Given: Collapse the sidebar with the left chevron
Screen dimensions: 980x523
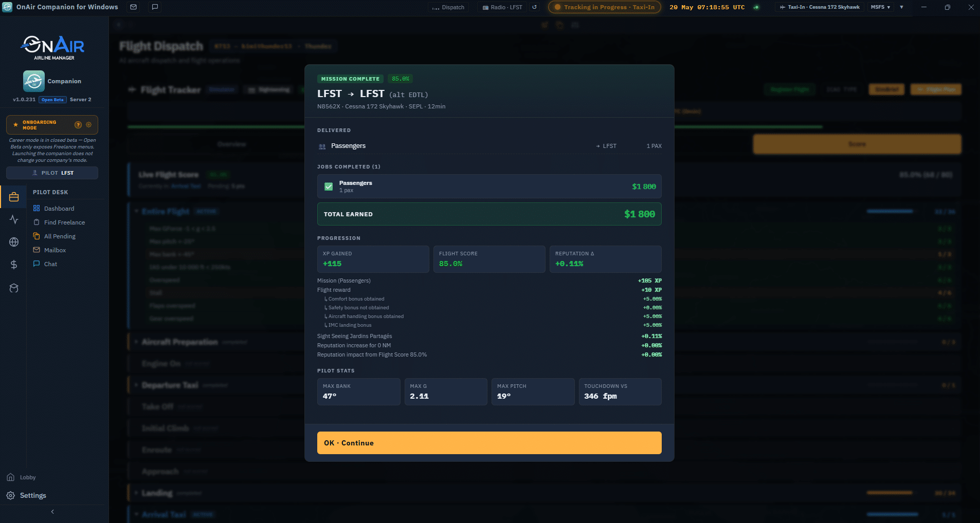Looking at the screenshot, I should click(x=52, y=512).
